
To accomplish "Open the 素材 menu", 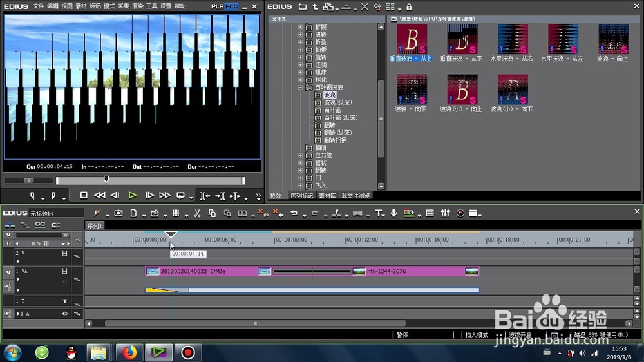I will pos(81,6).
